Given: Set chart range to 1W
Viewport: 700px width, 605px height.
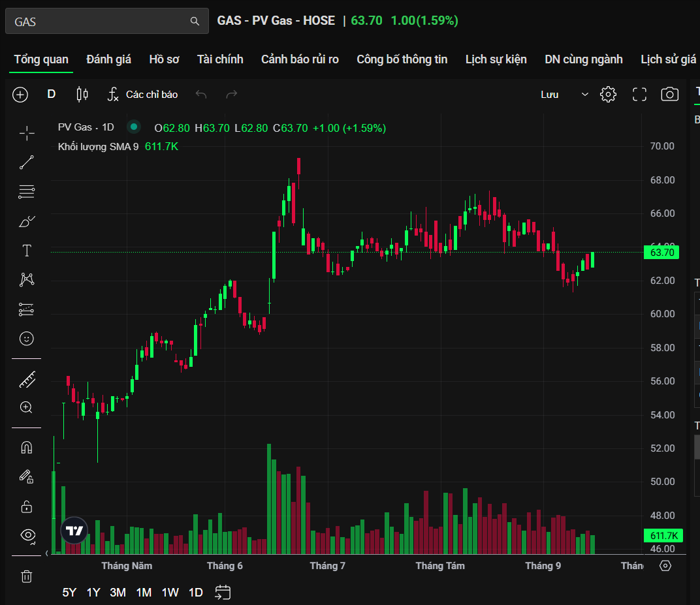Looking at the screenshot, I should tap(170, 593).
